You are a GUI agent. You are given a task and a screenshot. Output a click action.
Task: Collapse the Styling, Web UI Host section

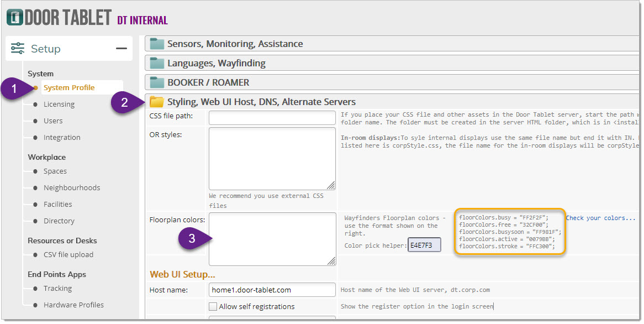coord(261,102)
